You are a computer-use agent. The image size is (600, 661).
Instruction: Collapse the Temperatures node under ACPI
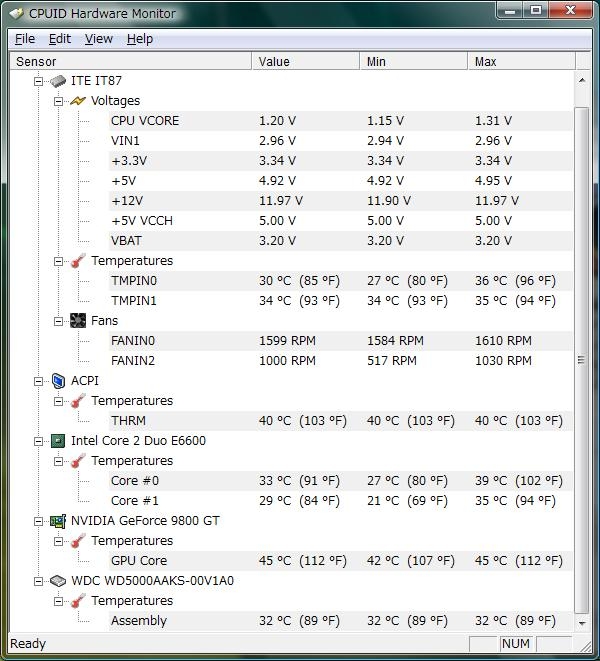tap(58, 401)
